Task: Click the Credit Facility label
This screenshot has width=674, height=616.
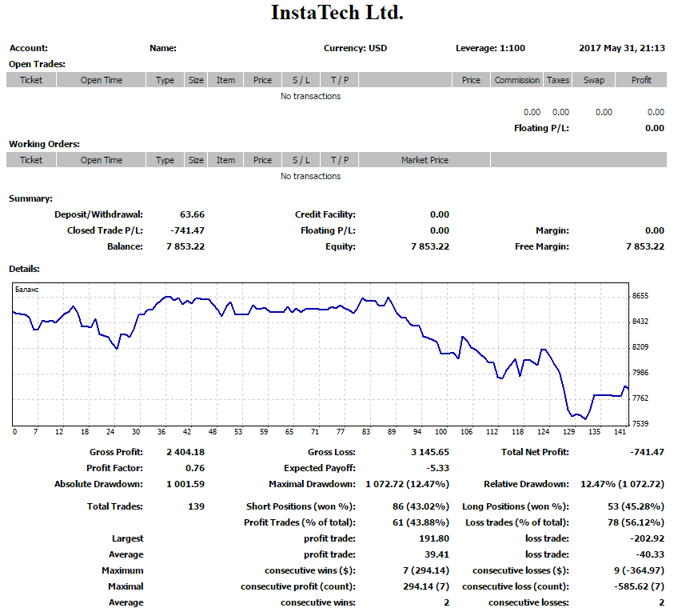Action: pos(325,214)
